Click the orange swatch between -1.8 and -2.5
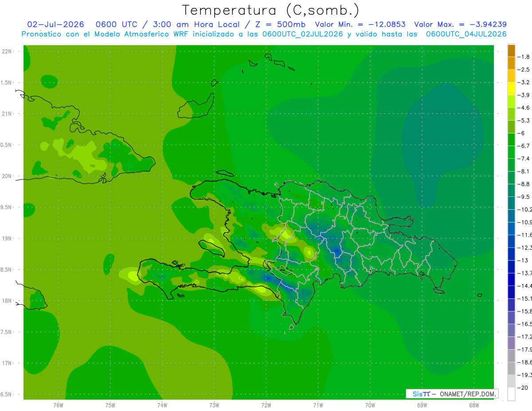This screenshot has height=411, width=532. (x=511, y=63)
